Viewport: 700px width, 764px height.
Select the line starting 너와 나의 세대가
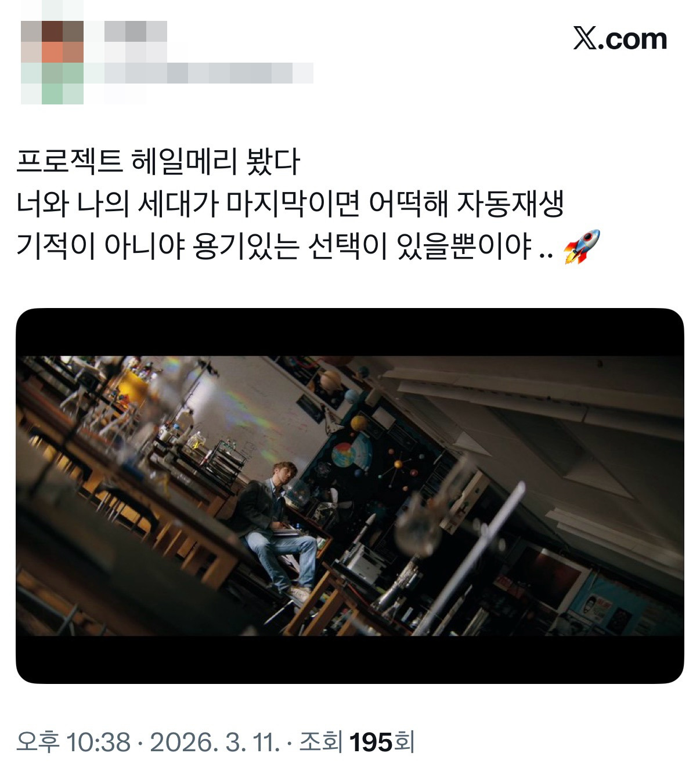(x=290, y=204)
